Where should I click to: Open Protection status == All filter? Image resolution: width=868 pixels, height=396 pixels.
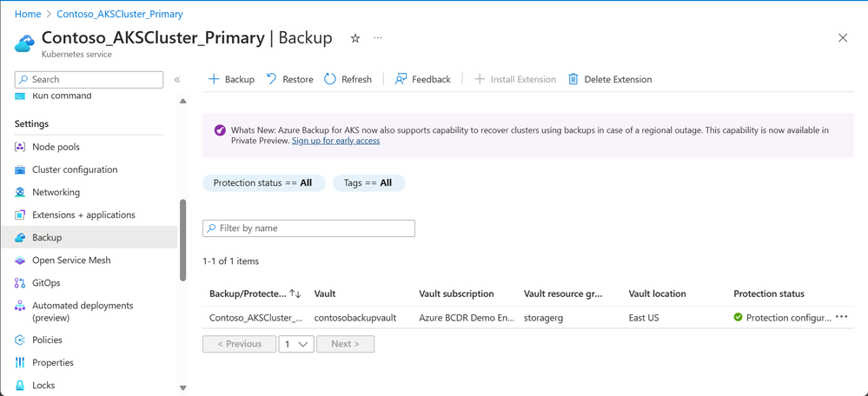(x=264, y=183)
